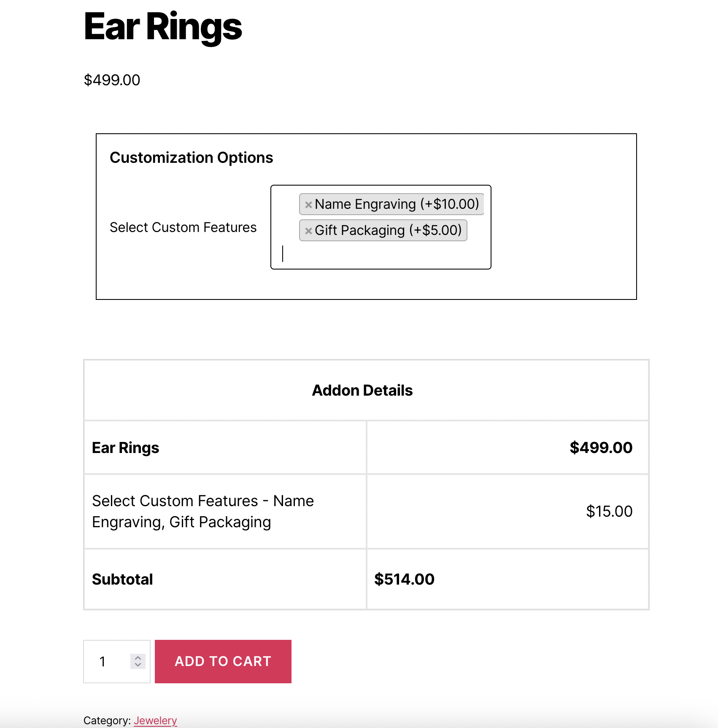Screen dimensions: 718x728
Task: Click the Name Engraving, Gift Packaging addon row text
Action: (203, 512)
